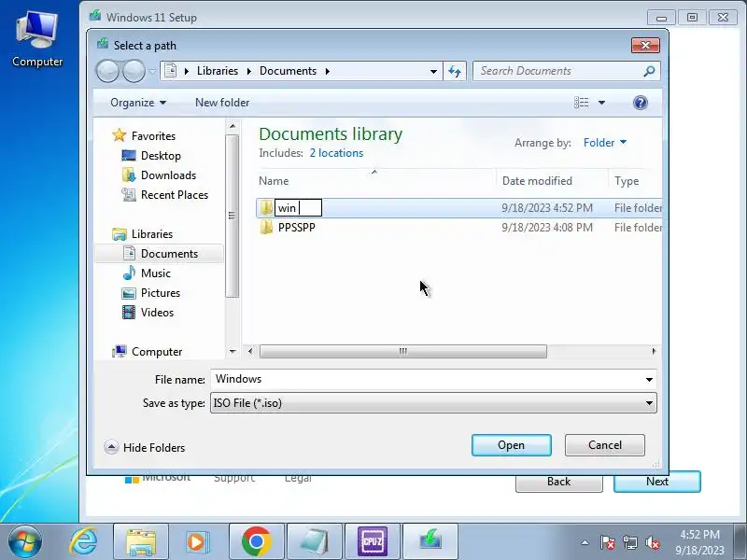Show hidden tray icons arrow
This screenshot has width=747, height=560.
(x=585, y=542)
